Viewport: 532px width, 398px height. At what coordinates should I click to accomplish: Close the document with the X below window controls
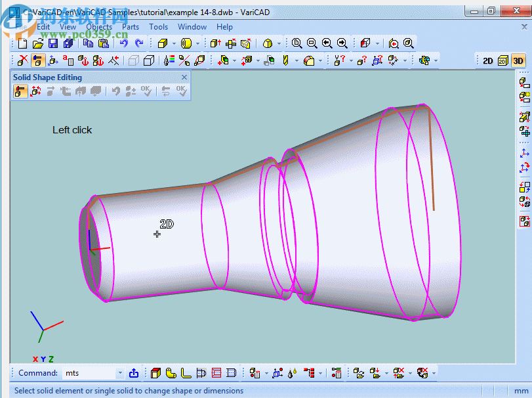click(x=524, y=27)
